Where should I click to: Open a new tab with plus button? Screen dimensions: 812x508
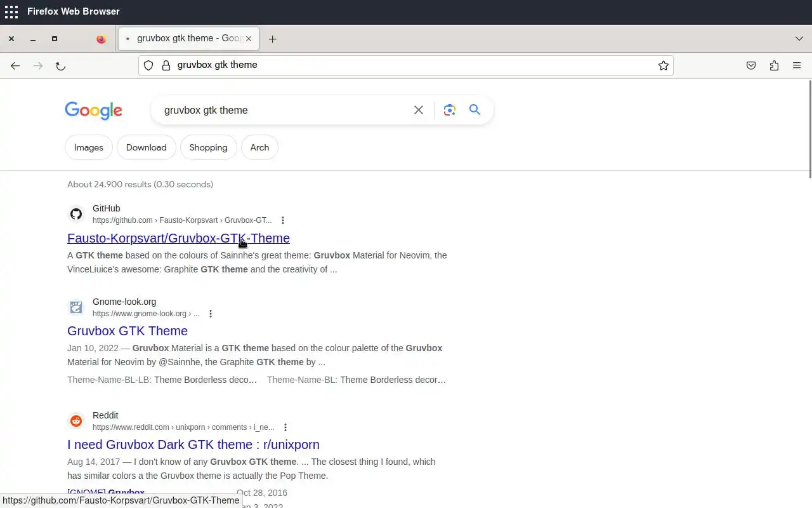[272, 39]
